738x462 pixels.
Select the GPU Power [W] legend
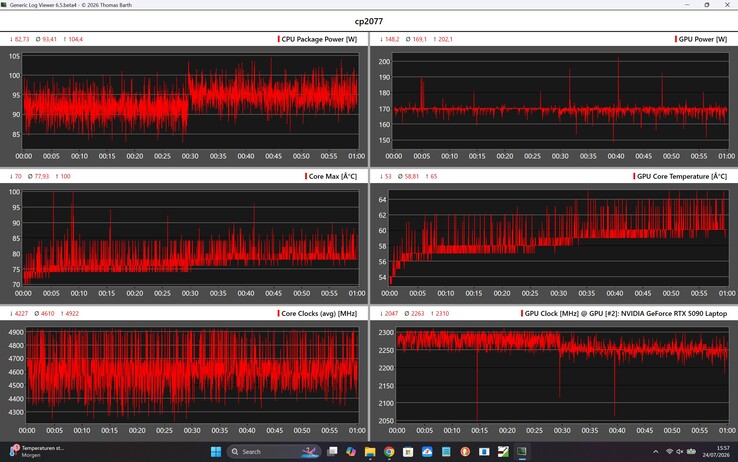pyautogui.click(x=703, y=39)
